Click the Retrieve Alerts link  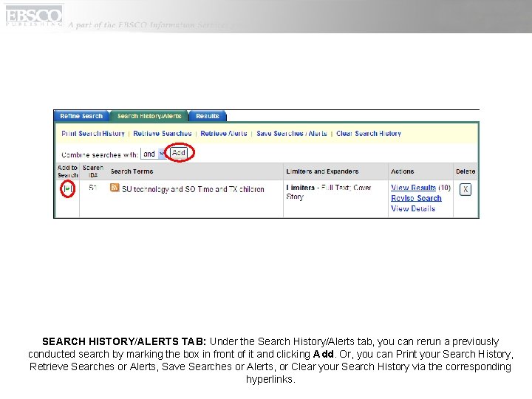tap(224, 133)
